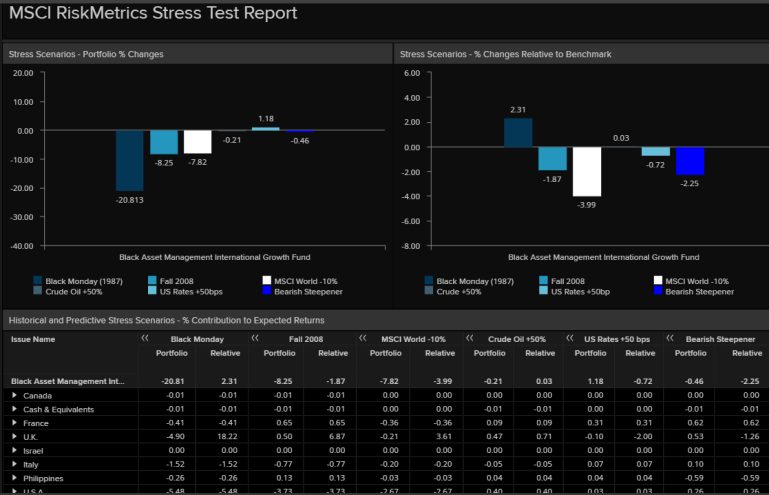Click Historical and Predictive Stress Scenarios panel title
The image size is (769, 495).
(166, 320)
